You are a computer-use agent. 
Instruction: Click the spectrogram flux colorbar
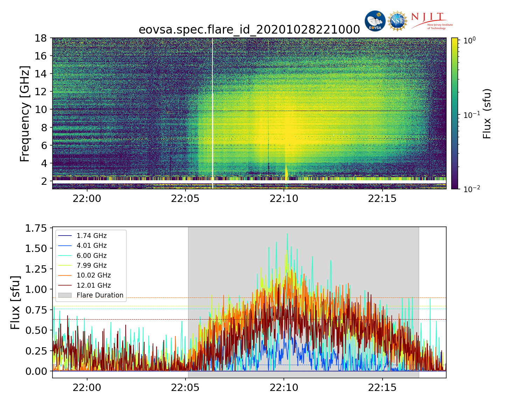coord(455,113)
